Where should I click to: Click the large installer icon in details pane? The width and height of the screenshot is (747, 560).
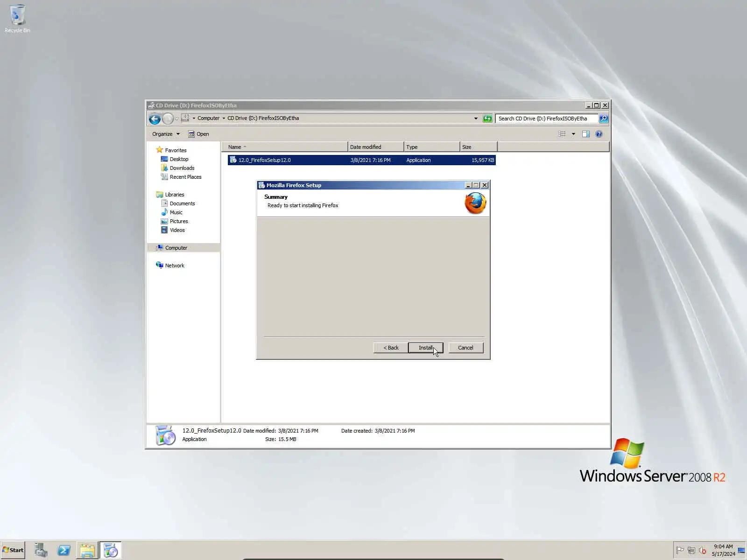click(x=165, y=435)
